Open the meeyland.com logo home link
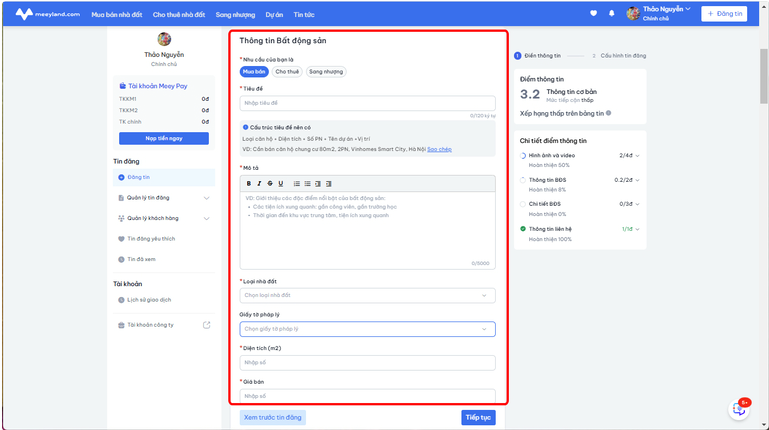This screenshot has width=769, height=430. point(48,14)
